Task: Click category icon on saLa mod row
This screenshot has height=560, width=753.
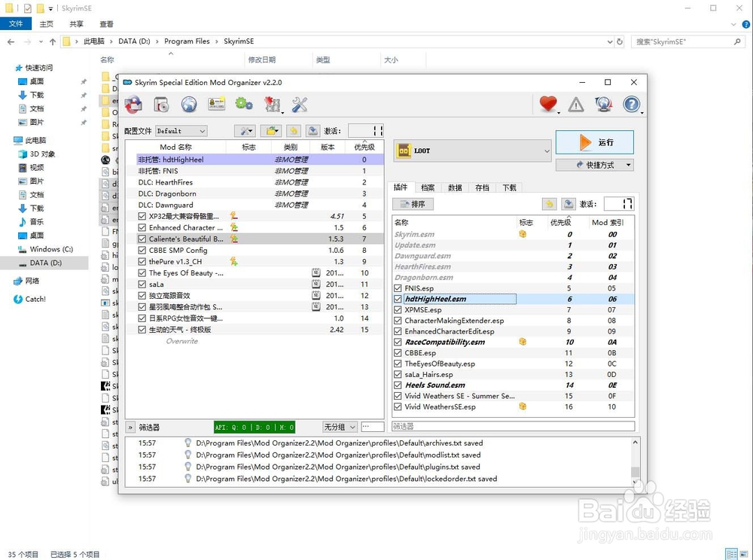Action: [316, 284]
